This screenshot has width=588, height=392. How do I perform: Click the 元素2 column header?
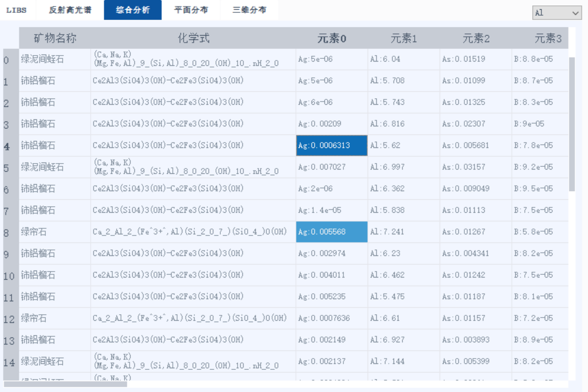click(476, 38)
